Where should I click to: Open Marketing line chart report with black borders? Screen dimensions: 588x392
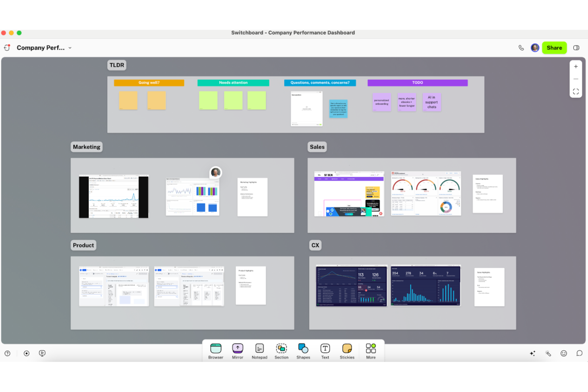click(114, 196)
